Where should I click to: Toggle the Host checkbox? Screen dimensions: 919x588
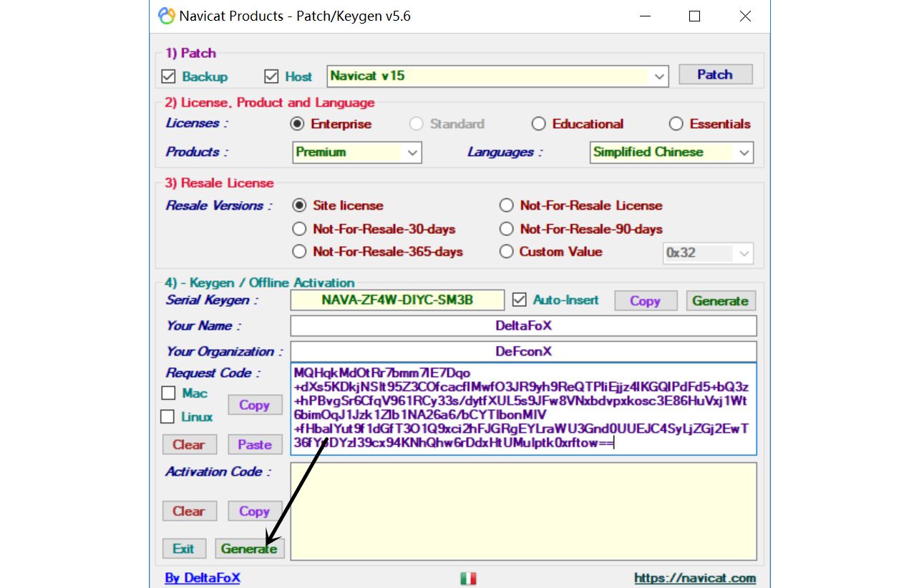[x=271, y=77]
